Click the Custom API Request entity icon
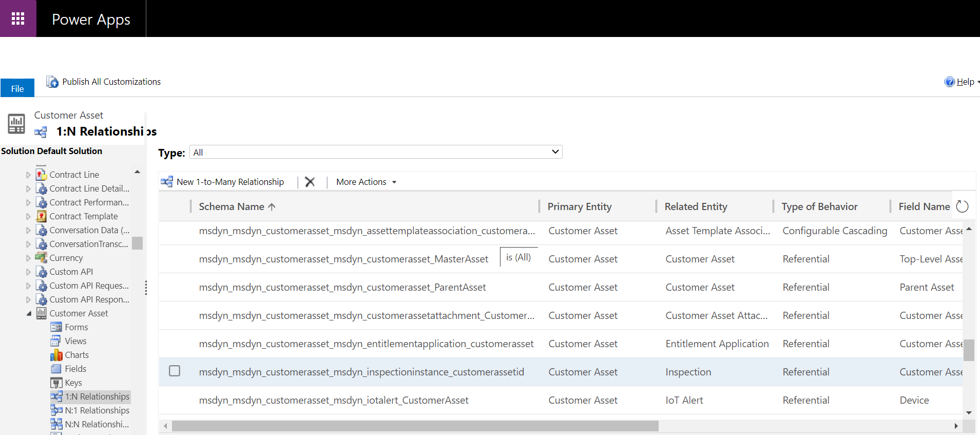The image size is (980, 435). 41,285
